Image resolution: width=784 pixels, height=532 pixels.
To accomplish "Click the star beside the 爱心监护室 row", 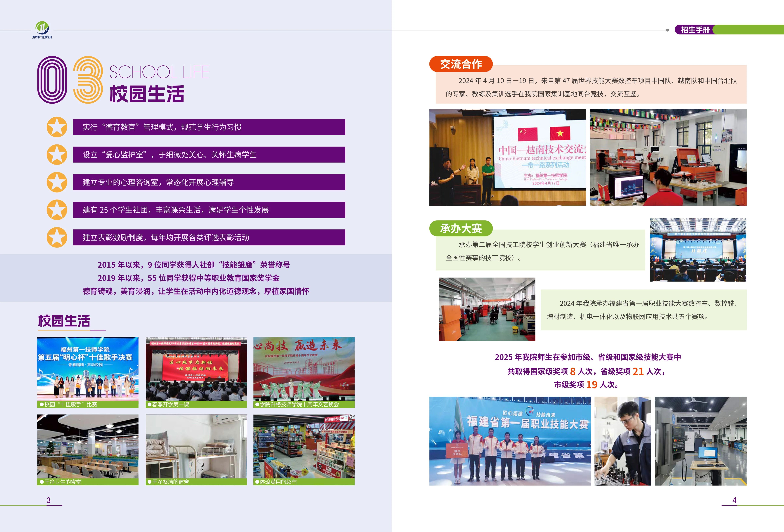I will [x=57, y=155].
